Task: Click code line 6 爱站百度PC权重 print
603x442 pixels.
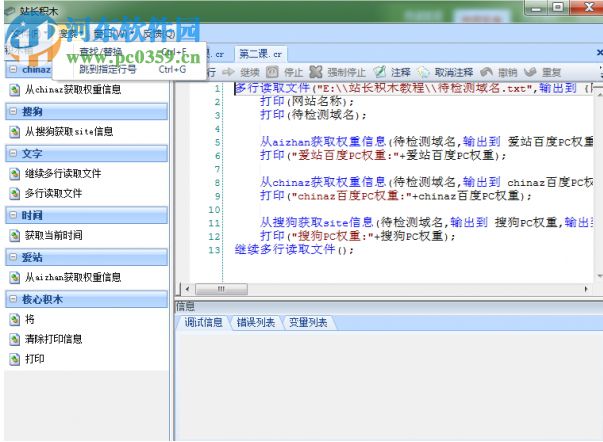Action: 383,155
